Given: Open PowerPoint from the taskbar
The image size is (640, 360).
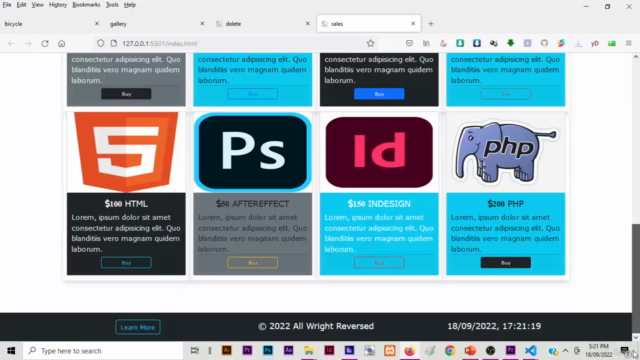Looking at the screenshot, I should coord(470,351).
